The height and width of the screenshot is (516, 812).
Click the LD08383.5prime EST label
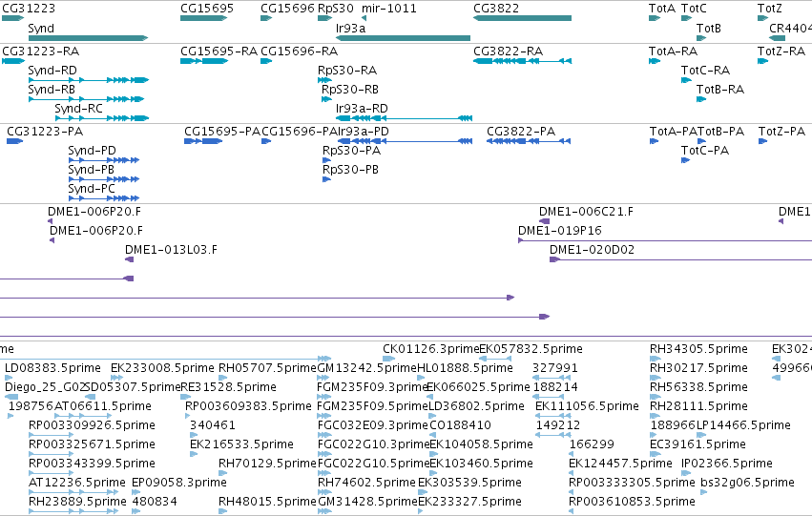tap(52, 368)
